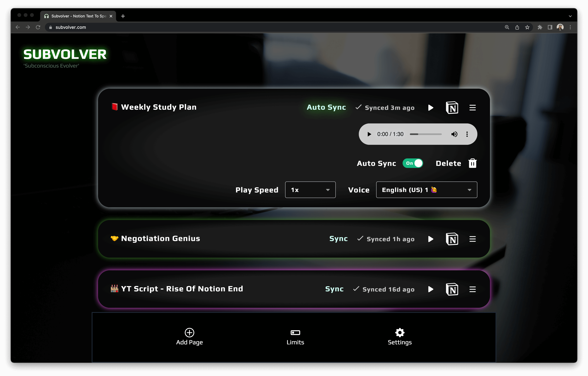Image resolution: width=588 pixels, height=376 pixels.
Task: Turn off the Auto Sync toggle
Action: coord(413,163)
